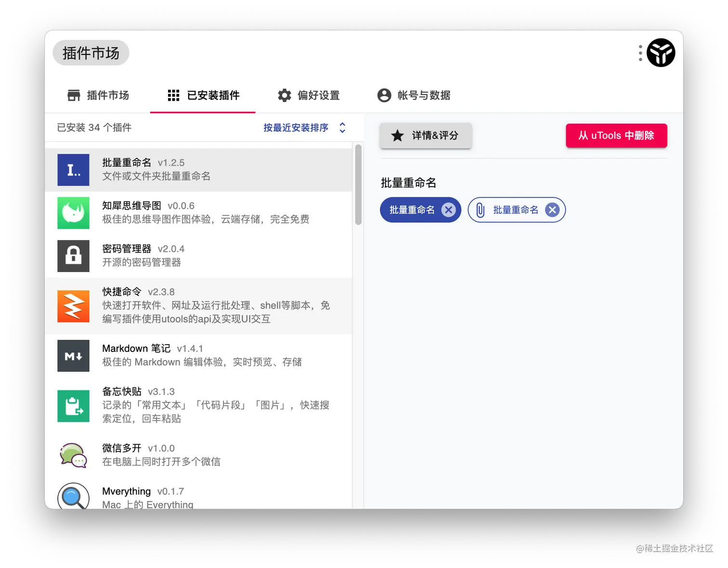The height and width of the screenshot is (568, 728).
Task: Click description 开源的密码管理器
Action: pyautogui.click(x=142, y=263)
